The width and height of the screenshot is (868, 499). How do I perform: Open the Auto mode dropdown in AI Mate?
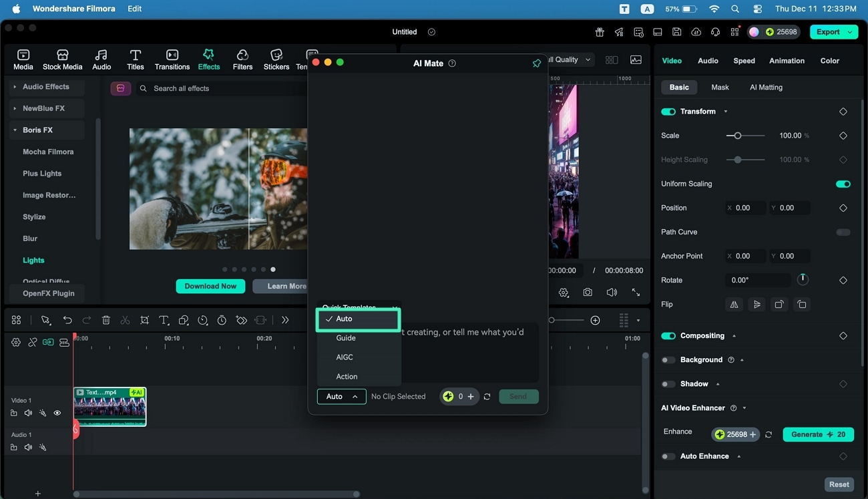click(341, 397)
